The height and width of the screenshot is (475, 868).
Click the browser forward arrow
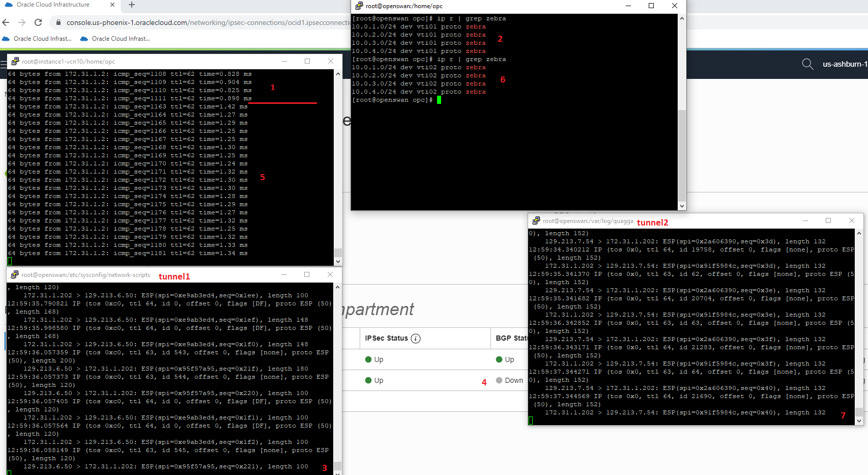[22, 22]
